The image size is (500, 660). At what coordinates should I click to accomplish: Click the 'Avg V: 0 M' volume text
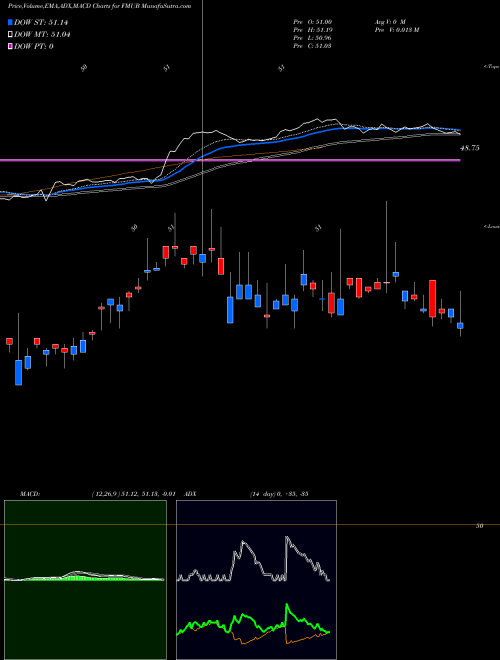coord(389,21)
